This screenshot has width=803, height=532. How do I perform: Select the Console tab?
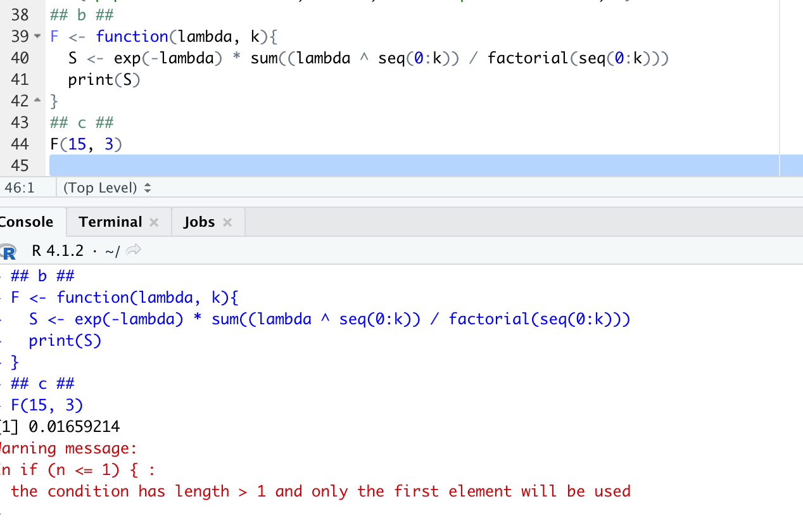25,222
